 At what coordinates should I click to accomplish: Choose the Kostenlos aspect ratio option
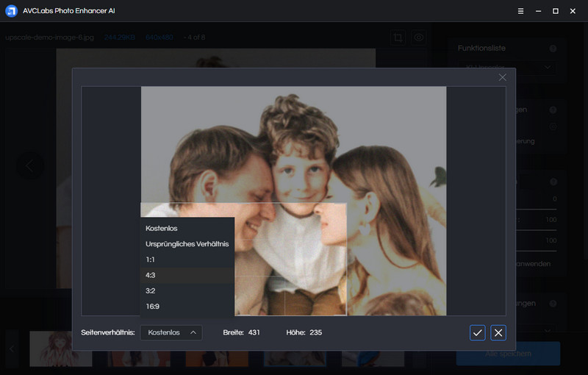(187, 228)
